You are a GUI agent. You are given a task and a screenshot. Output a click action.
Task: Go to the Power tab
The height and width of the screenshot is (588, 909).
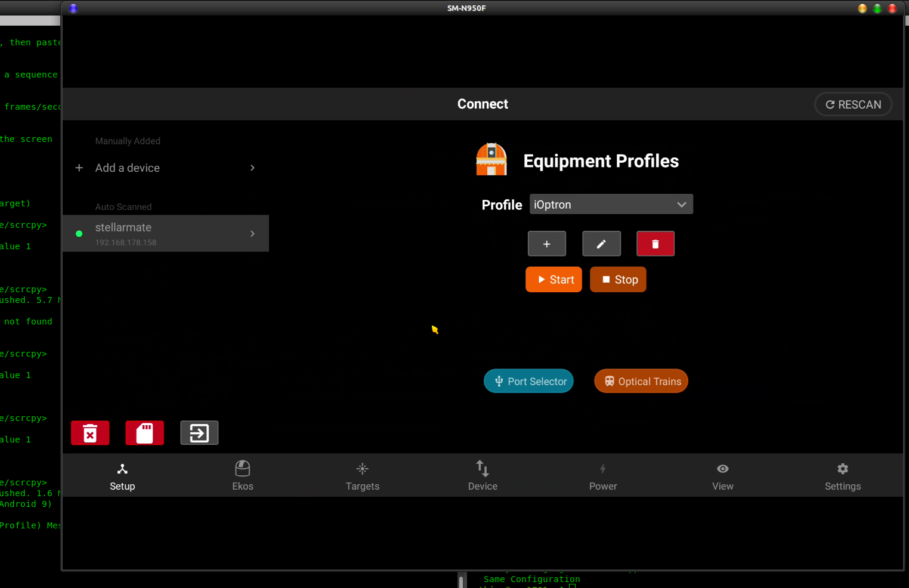pyautogui.click(x=603, y=475)
